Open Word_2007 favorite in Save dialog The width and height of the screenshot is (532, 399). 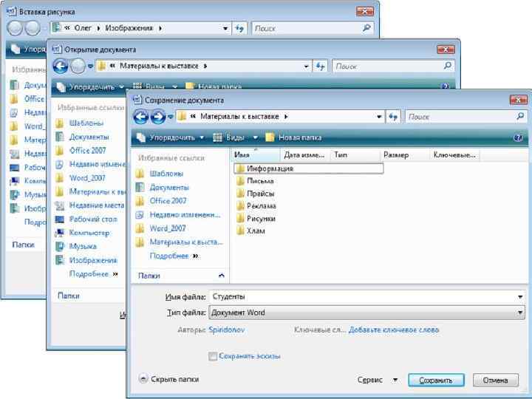coord(168,228)
